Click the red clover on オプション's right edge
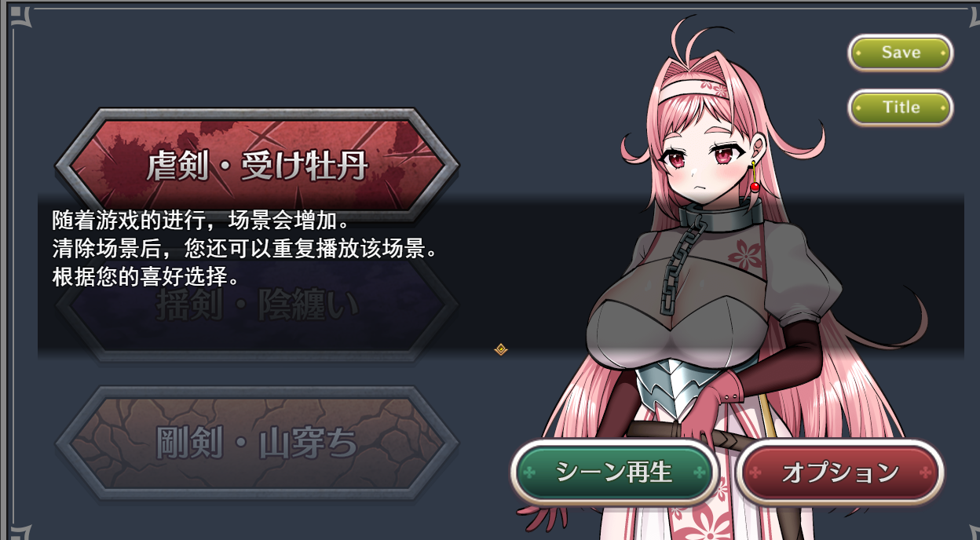The image size is (980, 540). [x=926, y=472]
